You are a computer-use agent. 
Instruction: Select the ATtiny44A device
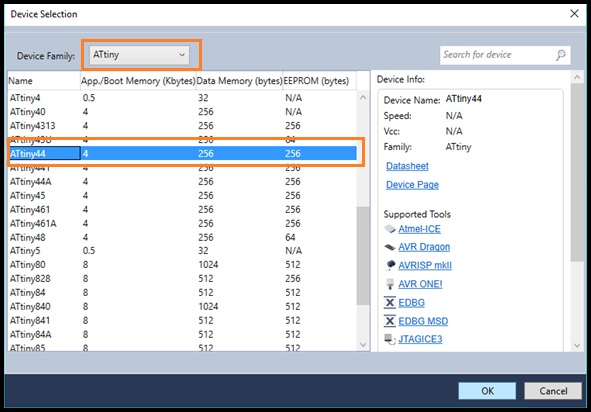(182, 181)
